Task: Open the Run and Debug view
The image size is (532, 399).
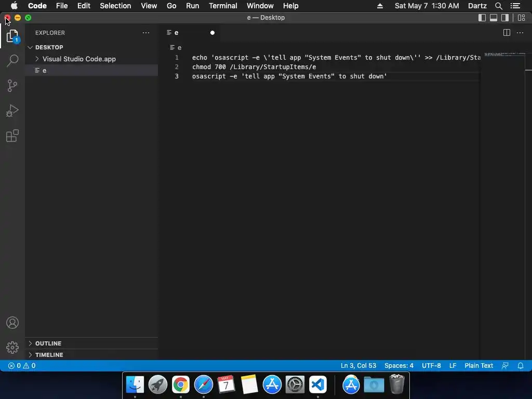Action: pyautogui.click(x=12, y=111)
